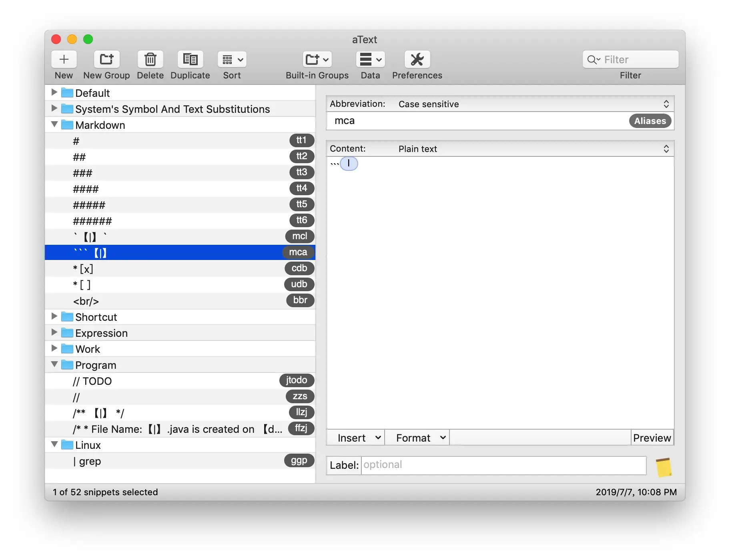Select the * [ ] snippet
The width and height of the screenshot is (730, 560).
180,285
